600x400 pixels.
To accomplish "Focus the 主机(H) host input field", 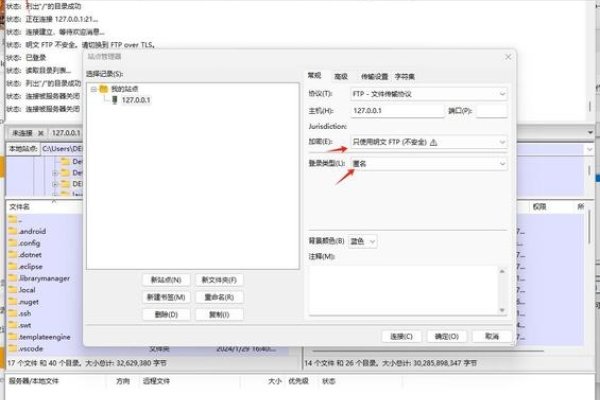I will tap(397, 111).
